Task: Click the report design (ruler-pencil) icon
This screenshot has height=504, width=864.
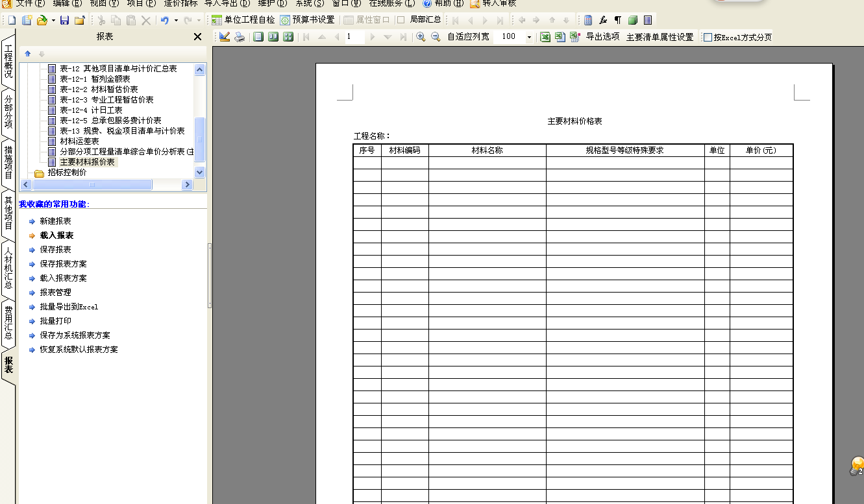Action: click(225, 37)
